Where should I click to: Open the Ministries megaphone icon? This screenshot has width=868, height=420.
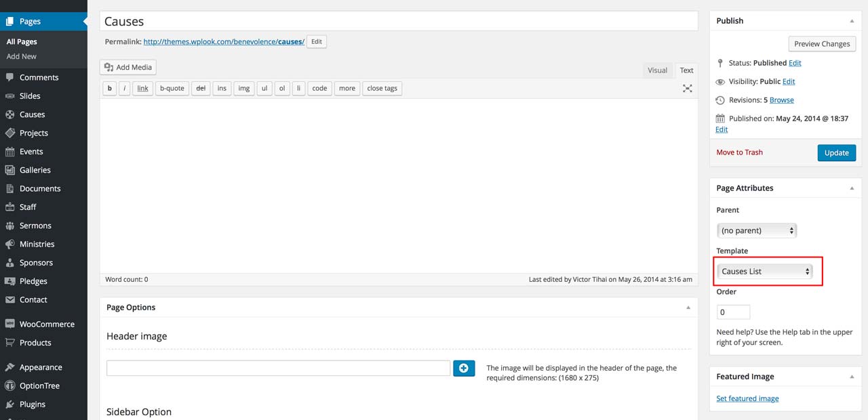point(9,244)
